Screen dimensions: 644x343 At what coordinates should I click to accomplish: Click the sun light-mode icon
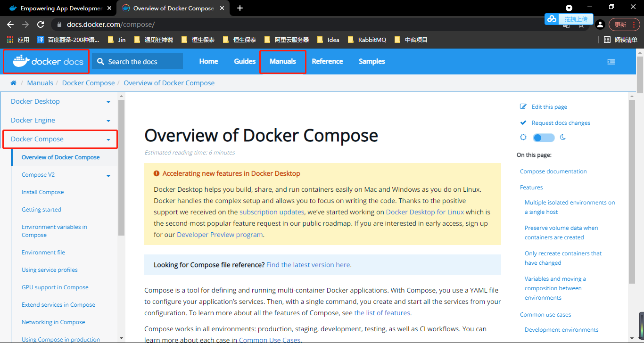[x=523, y=138]
